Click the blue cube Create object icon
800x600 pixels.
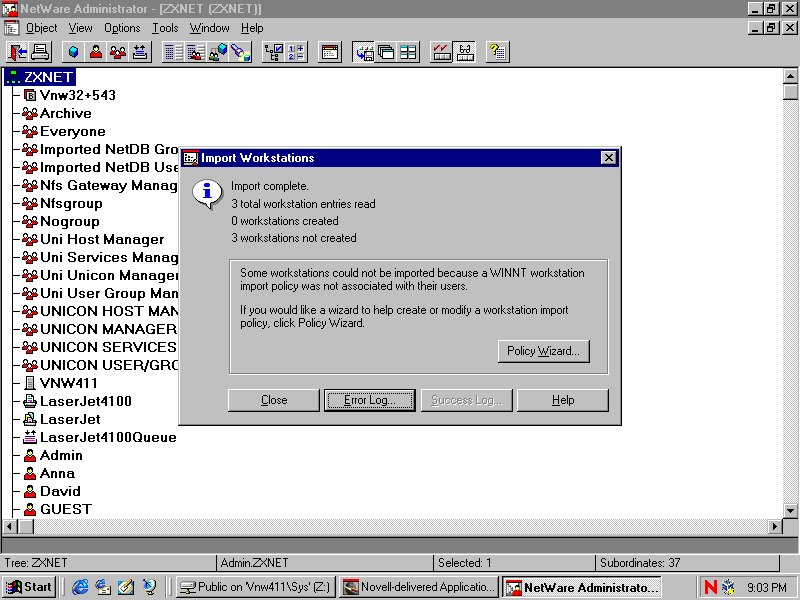[x=73, y=52]
